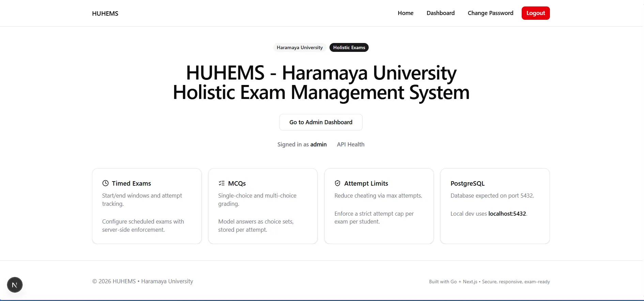Image resolution: width=644 pixels, height=301 pixels.
Task: Click the '© 2026 HUHEMS' footer copyright
Action: pos(114,281)
